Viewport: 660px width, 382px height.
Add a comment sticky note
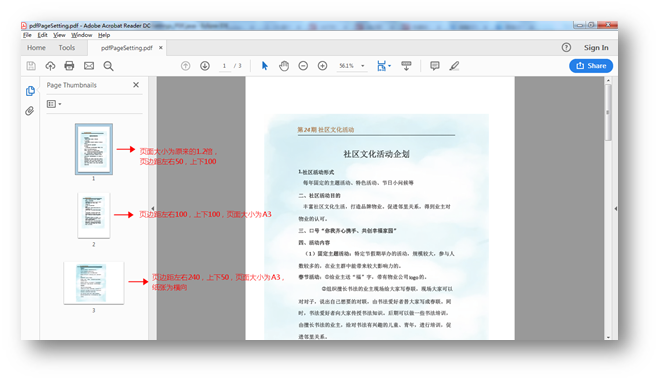435,66
